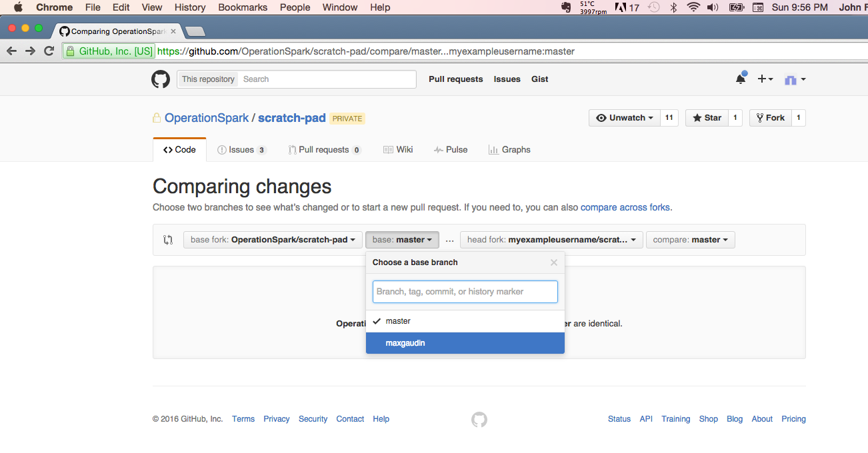Click the green lock security icon

[x=70, y=51]
